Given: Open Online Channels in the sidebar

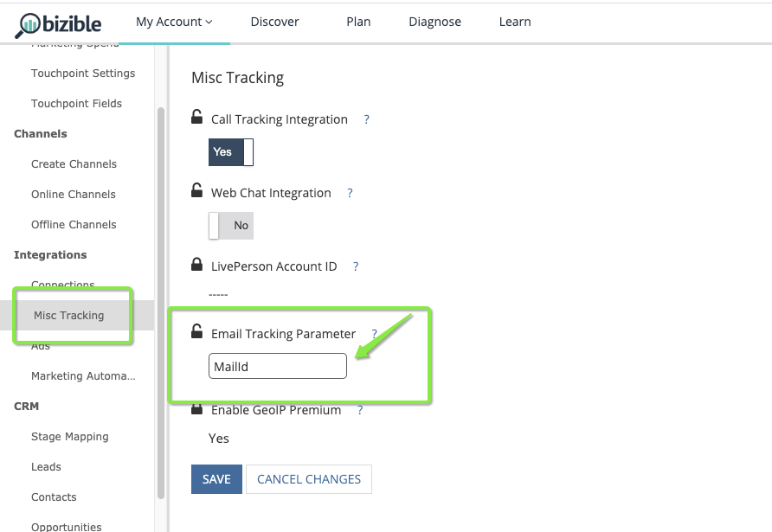Looking at the screenshot, I should click(74, 195).
